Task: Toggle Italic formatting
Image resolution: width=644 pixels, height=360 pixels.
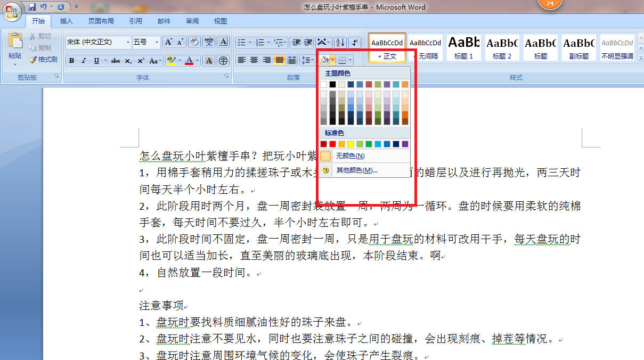Action: point(84,61)
